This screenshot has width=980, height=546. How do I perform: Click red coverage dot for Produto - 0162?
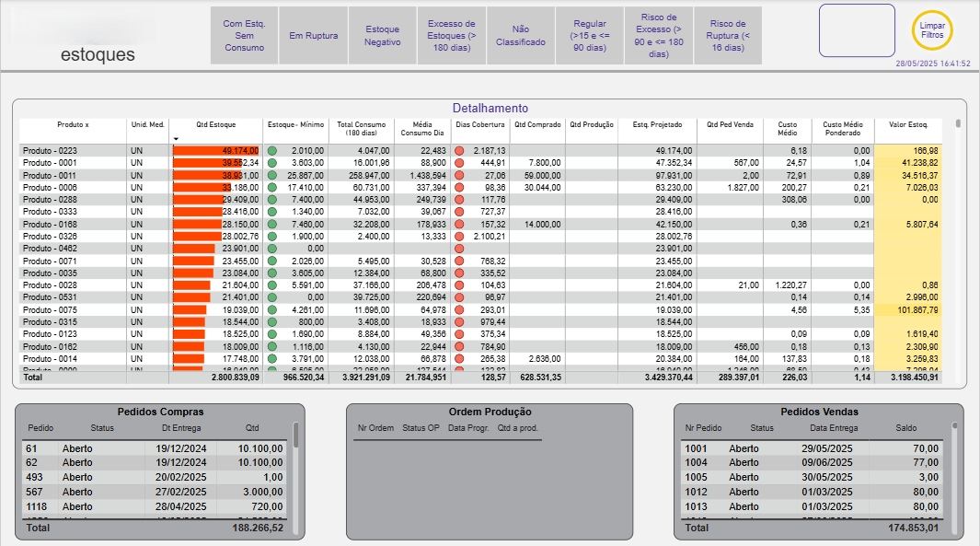point(459,346)
